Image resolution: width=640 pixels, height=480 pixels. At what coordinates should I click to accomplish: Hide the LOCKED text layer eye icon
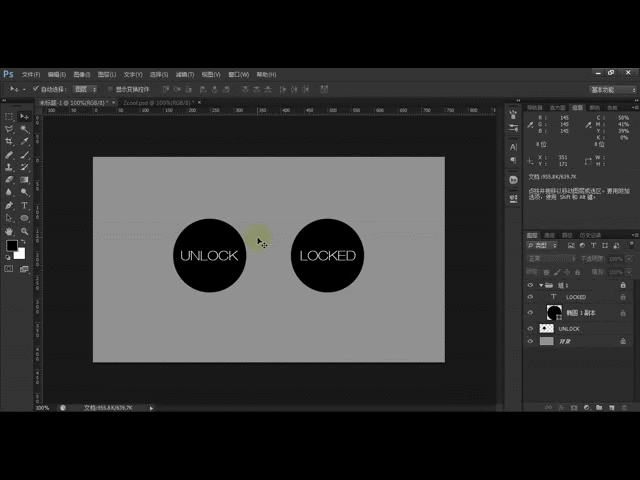click(x=531, y=297)
